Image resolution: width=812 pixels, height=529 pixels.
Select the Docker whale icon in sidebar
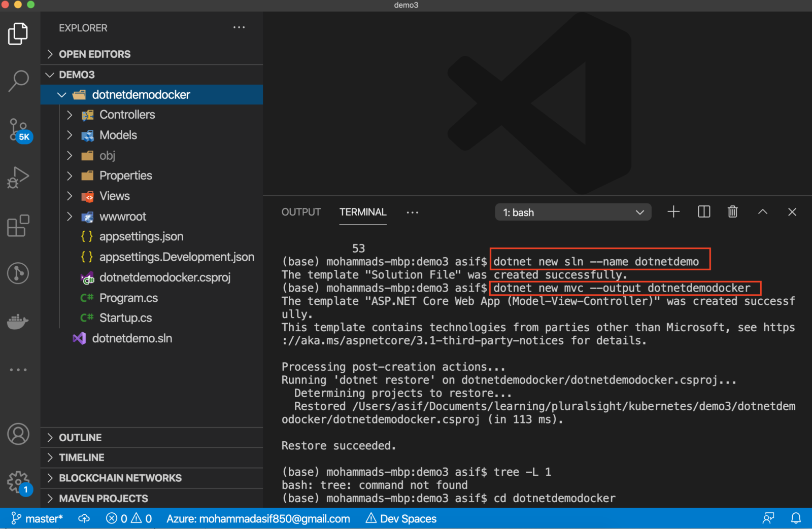(x=18, y=322)
